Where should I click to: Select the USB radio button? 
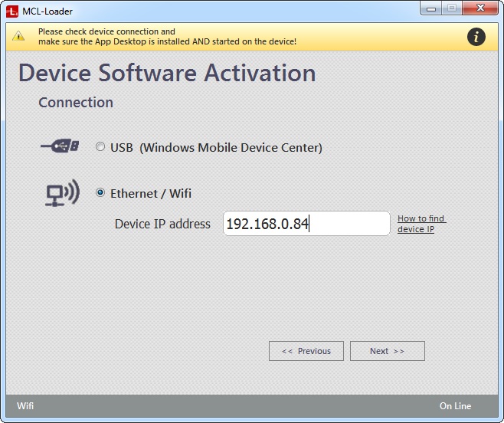100,147
